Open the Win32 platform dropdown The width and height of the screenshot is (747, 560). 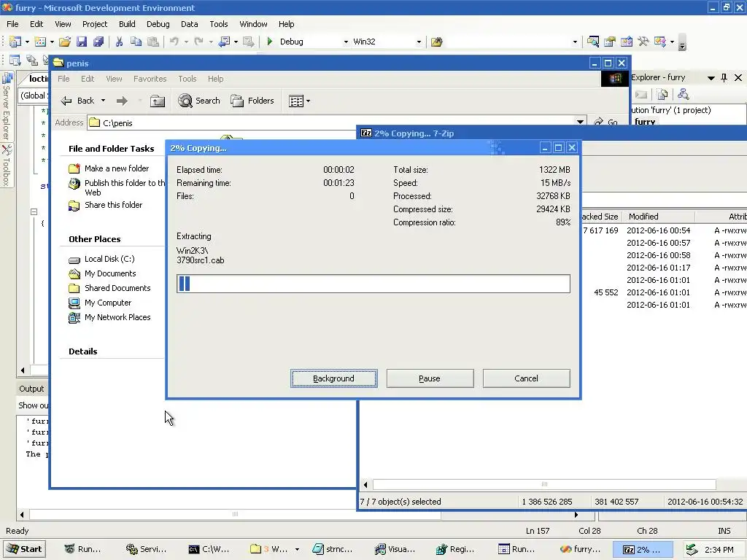tap(419, 42)
